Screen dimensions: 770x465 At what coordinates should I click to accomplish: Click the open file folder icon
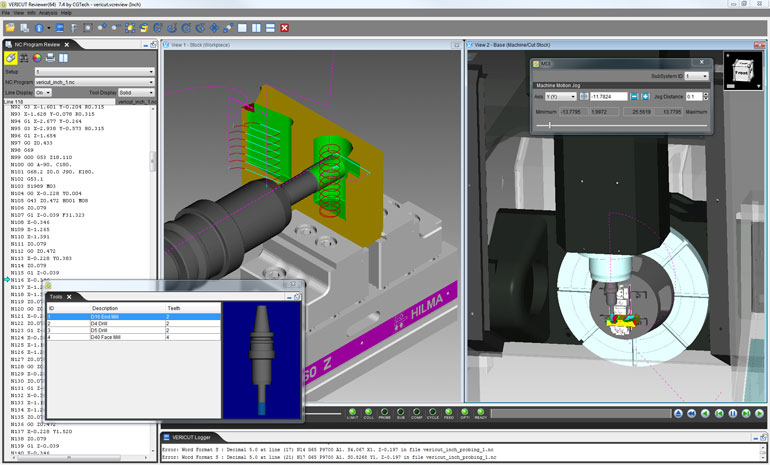(x=9, y=27)
